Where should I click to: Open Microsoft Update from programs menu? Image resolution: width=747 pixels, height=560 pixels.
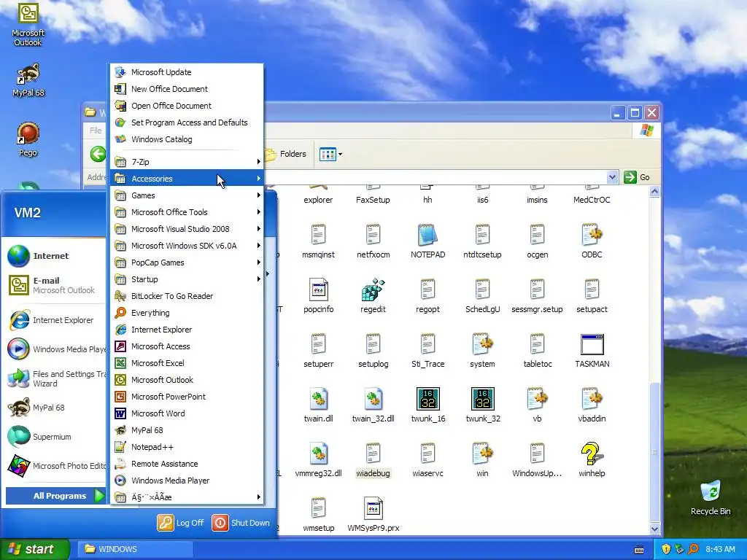[187, 72]
